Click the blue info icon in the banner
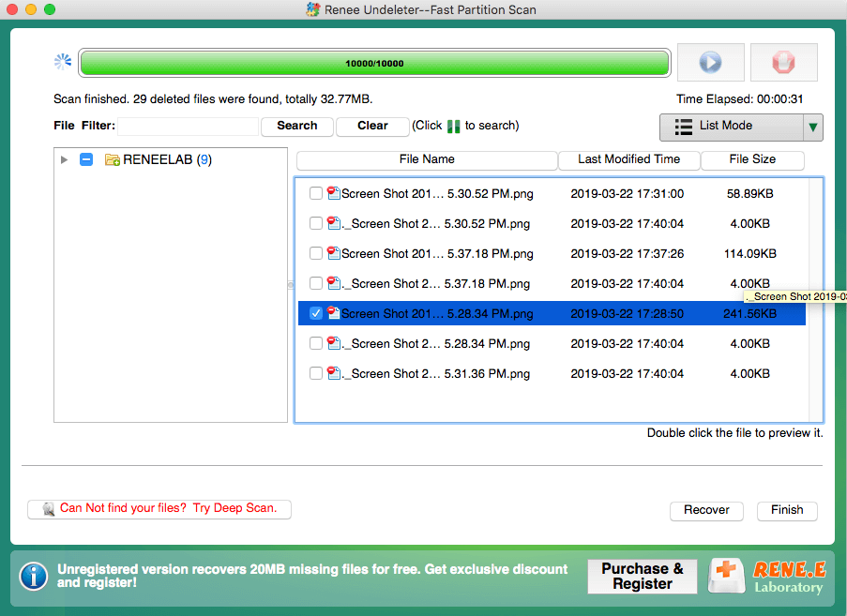The height and width of the screenshot is (616, 847). (x=34, y=576)
